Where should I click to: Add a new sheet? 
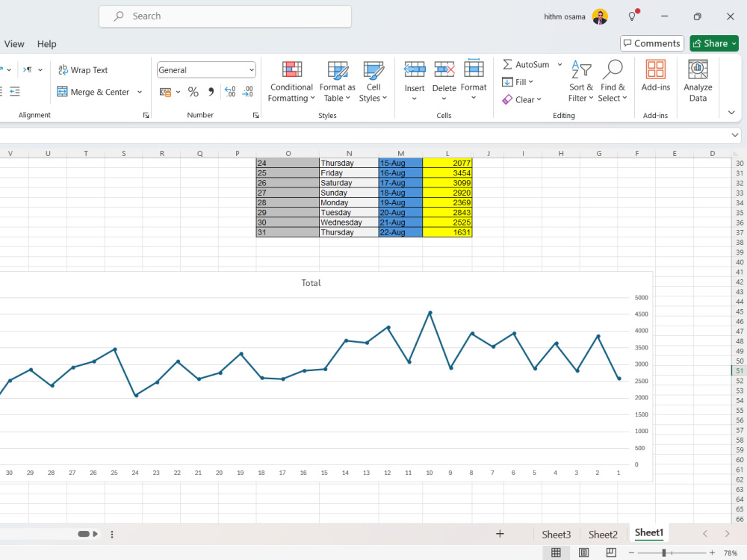500,534
